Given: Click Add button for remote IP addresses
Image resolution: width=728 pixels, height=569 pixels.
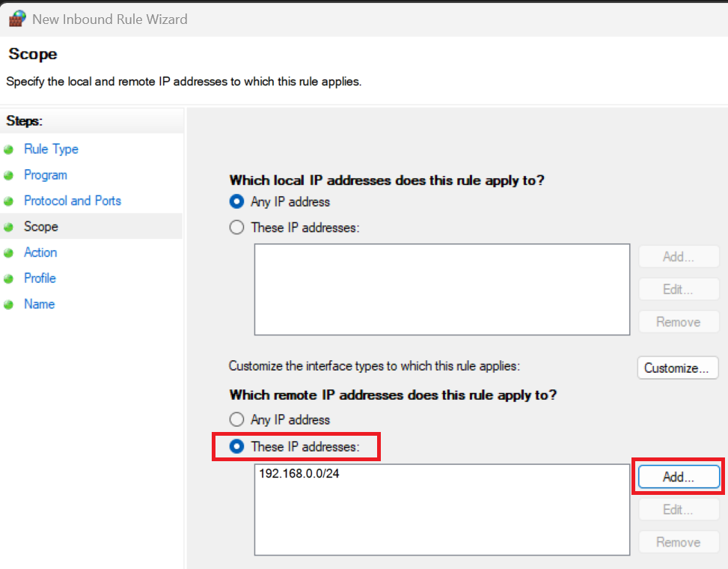Looking at the screenshot, I should click(678, 476).
